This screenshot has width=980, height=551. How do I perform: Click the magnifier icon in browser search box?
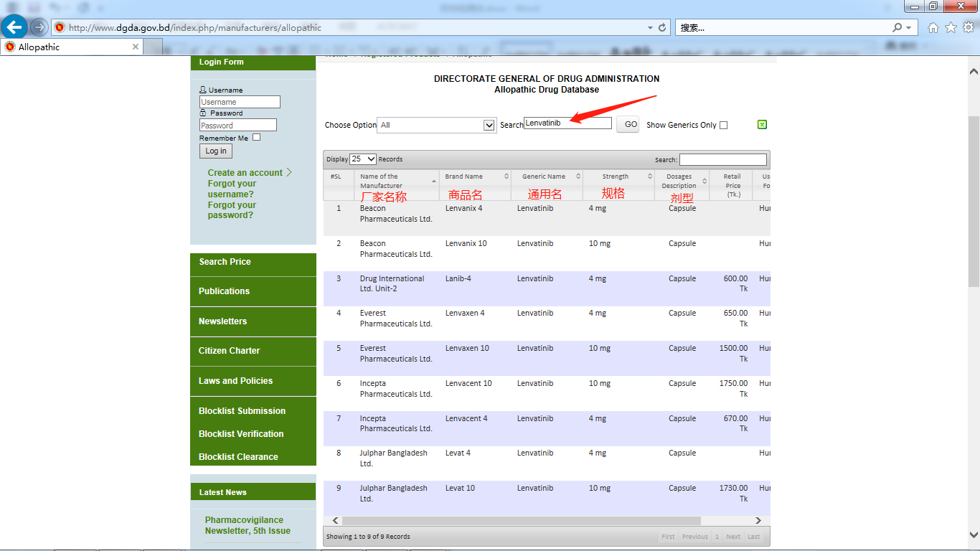click(897, 27)
